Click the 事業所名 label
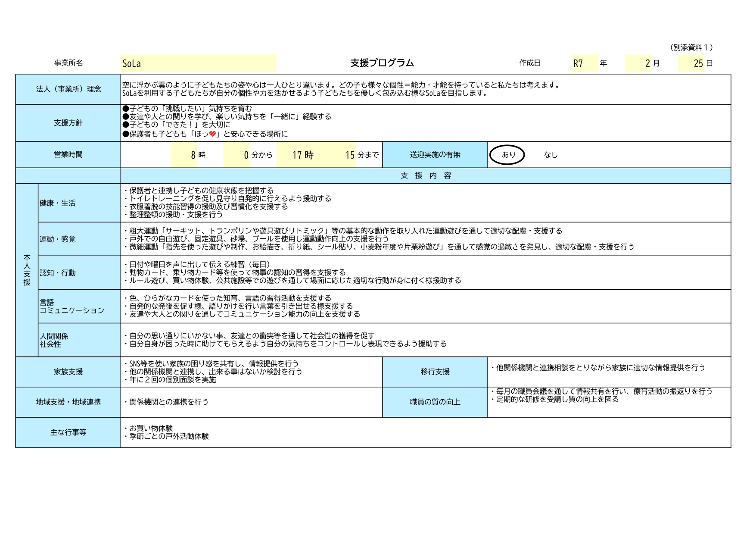 click(x=68, y=63)
